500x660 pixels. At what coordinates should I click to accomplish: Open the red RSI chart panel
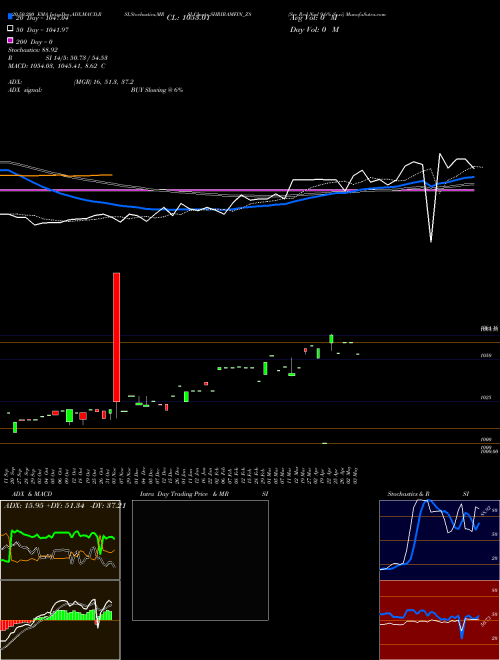(x=439, y=620)
